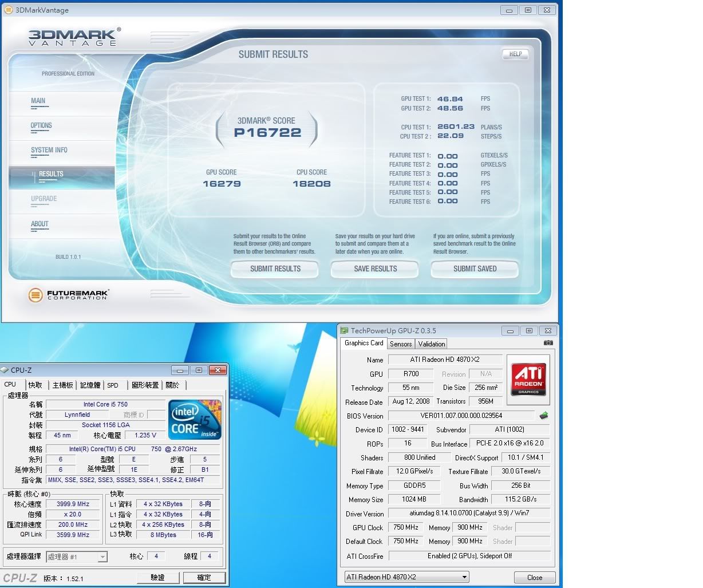Click the Intel Core i5 logo
The width and height of the screenshot is (703, 588).
[x=195, y=420]
